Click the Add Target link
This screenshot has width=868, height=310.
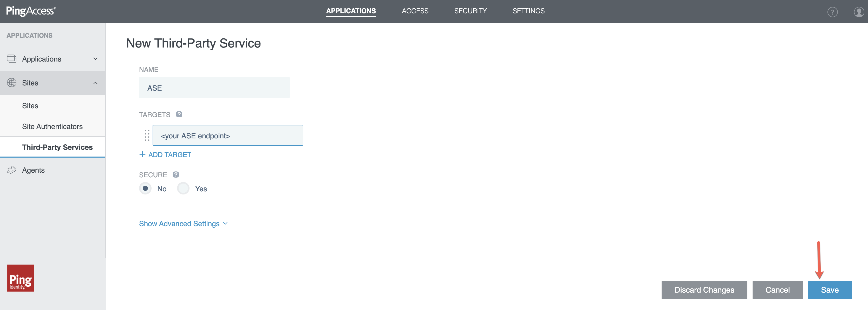165,154
